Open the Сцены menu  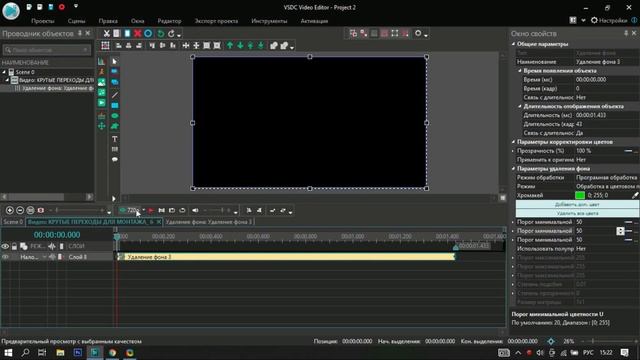(x=76, y=21)
